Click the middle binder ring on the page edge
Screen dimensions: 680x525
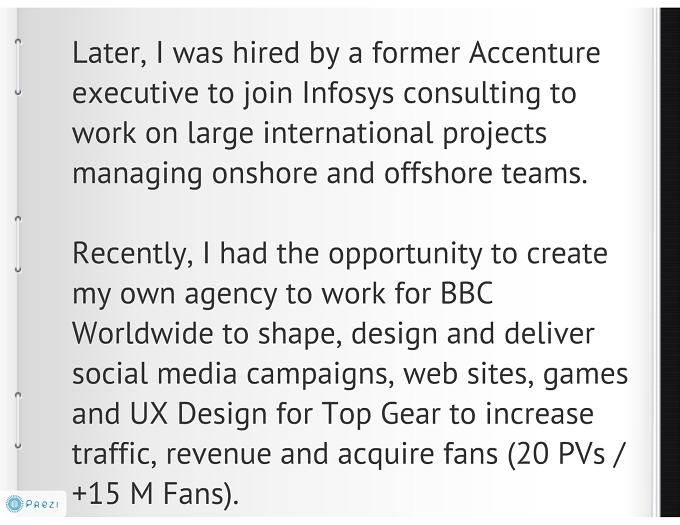(18, 244)
